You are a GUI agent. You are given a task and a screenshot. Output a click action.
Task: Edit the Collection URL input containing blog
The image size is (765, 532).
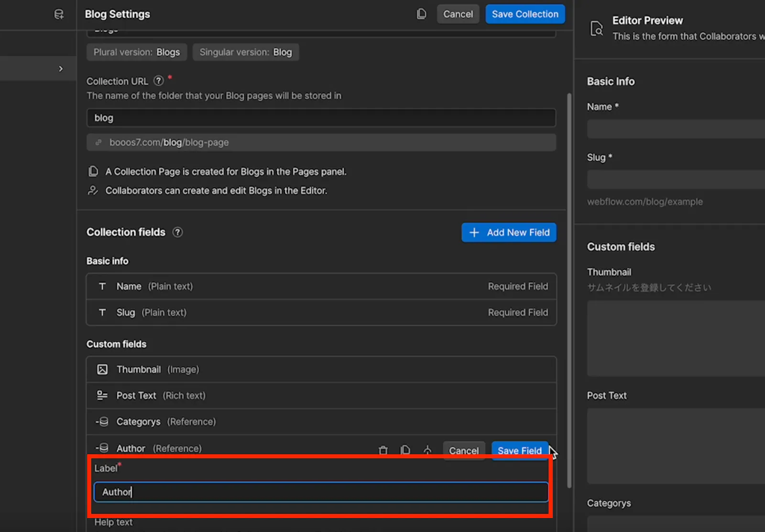[x=321, y=118]
